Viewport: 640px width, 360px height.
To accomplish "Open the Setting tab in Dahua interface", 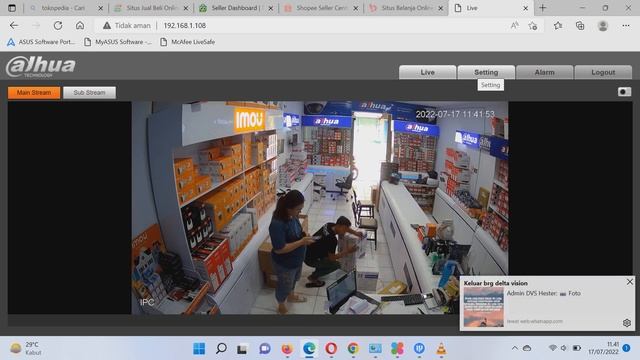I will pyautogui.click(x=486, y=72).
